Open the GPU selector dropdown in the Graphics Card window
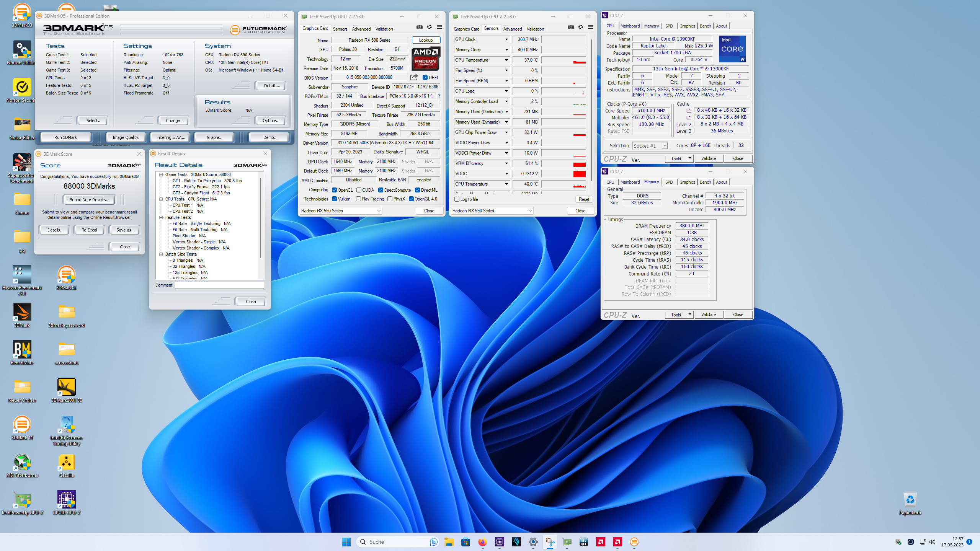This screenshot has width=980, height=551. (341, 211)
